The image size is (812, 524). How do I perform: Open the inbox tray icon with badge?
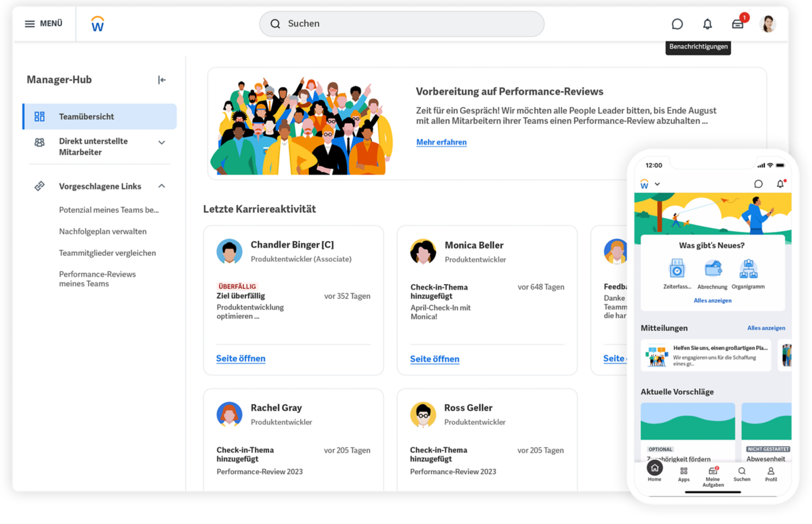(738, 24)
